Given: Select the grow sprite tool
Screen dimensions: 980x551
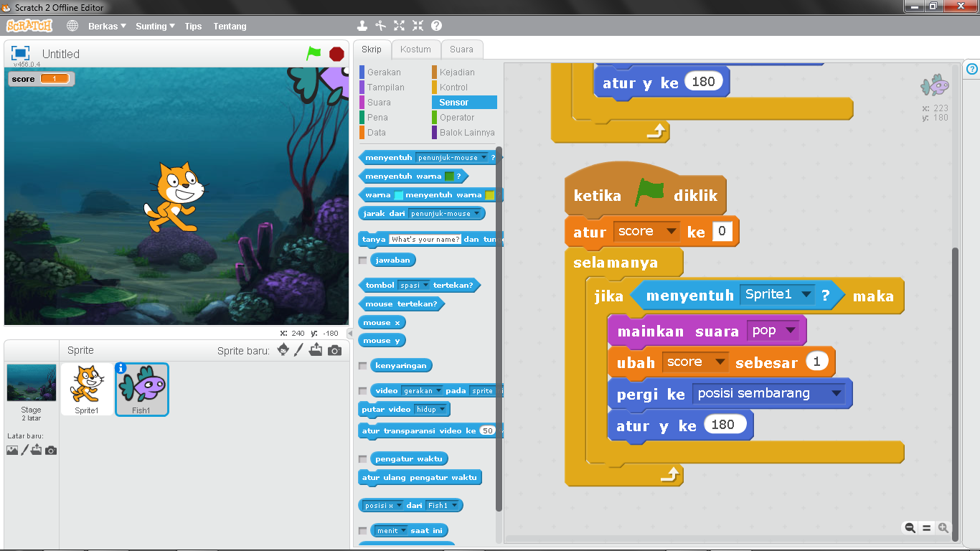Looking at the screenshot, I should (399, 24).
